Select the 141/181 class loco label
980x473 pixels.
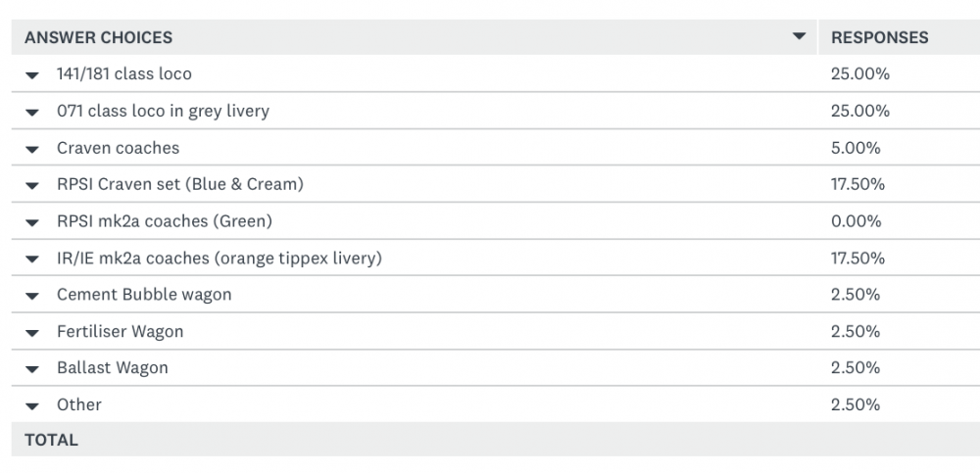[x=124, y=74]
